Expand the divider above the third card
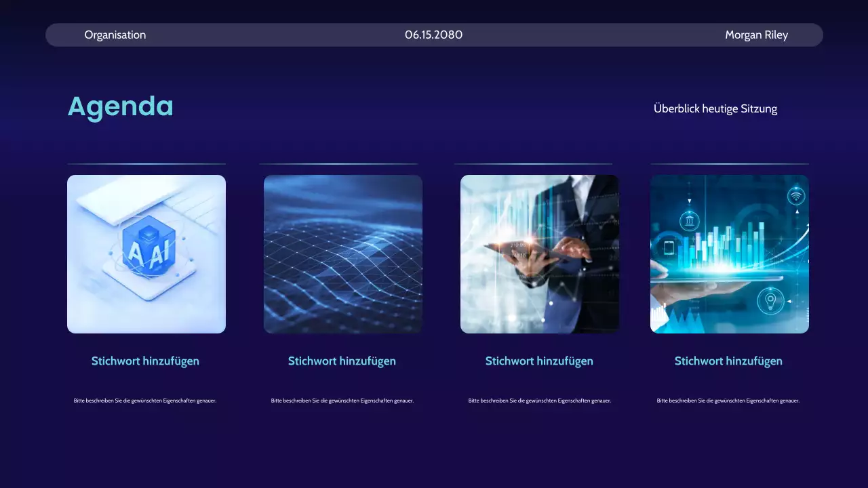Image resolution: width=868 pixels, height=488 pixels. point(533,164)
